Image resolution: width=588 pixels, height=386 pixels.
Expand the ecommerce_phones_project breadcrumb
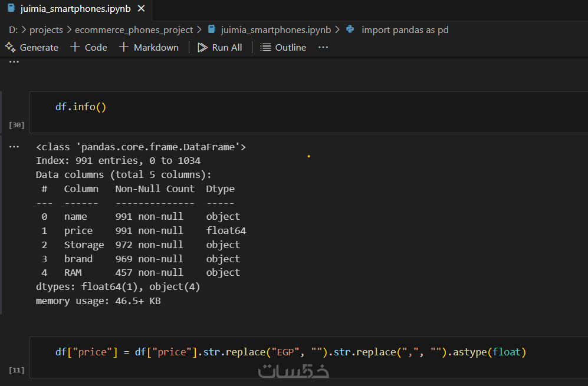tap(134, 29)
